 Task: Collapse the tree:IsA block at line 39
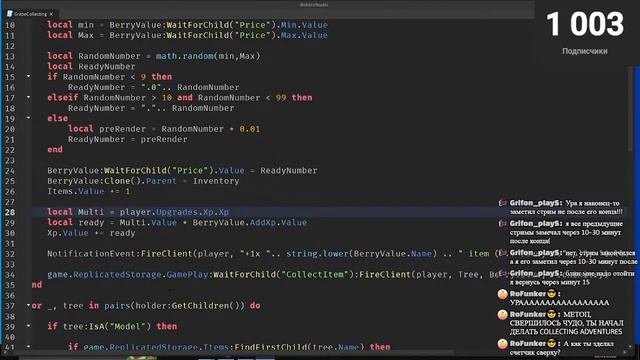pyautogui.click(x=28, y=326)
